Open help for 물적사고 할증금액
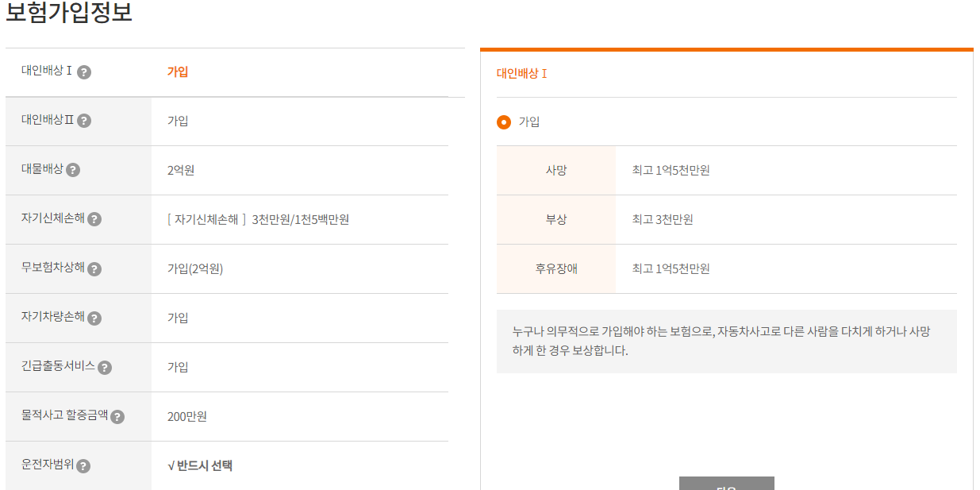Viewport: 980px width, 490px height. (117, 415)
